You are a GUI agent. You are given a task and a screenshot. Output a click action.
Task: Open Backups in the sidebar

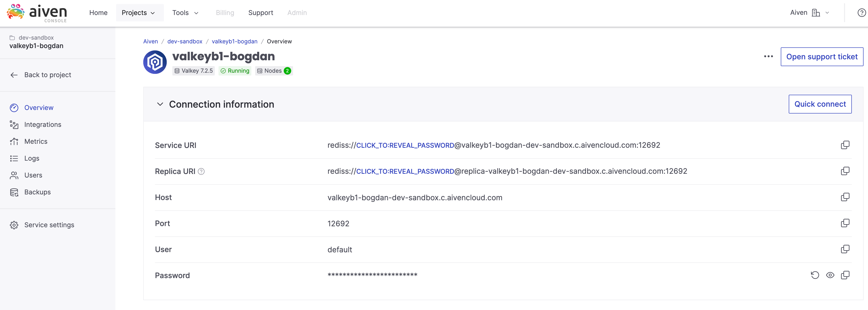click(x=38, y=192)
